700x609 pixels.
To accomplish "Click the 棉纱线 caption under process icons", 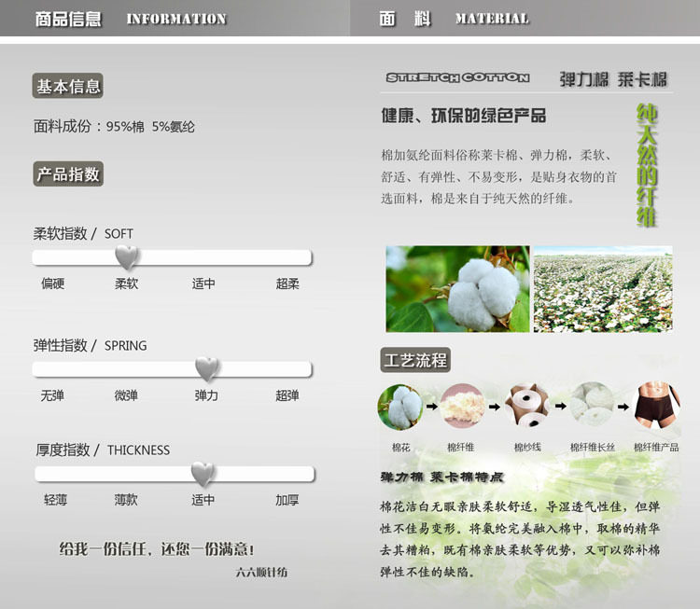I will pyautogui.click(x=527, y=447).
